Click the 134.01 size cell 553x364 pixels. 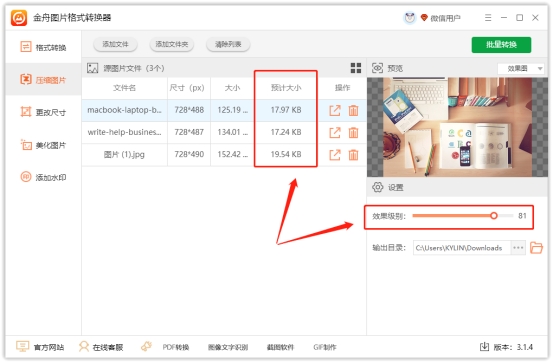[233, 132]
